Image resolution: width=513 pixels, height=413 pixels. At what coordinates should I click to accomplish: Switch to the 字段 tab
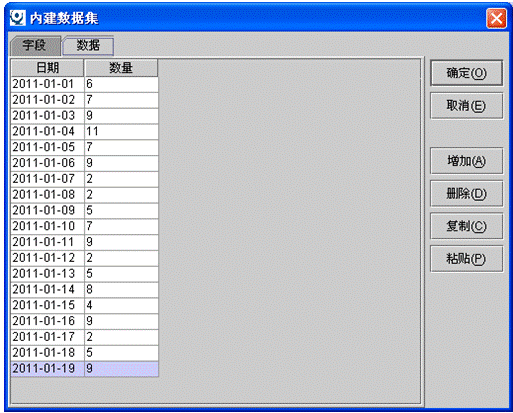click(x=34, y=45)
